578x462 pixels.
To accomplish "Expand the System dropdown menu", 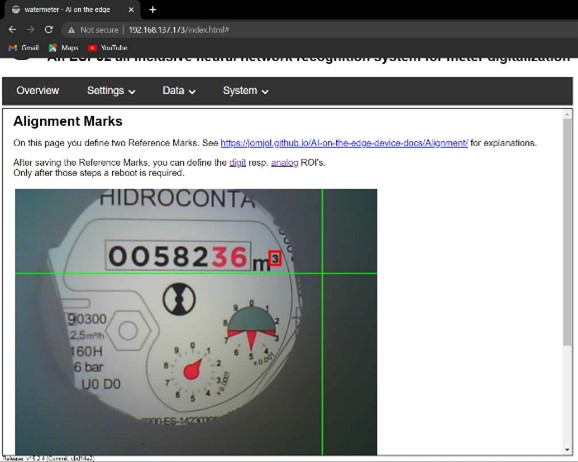I will tap(246, 91).
